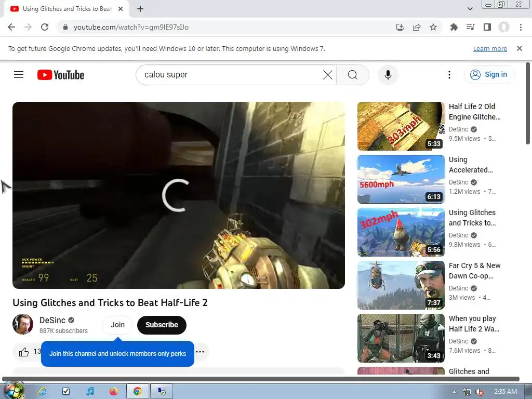532x399 pixels.
Task: Click the browser forward arrow
Action: pos(28,27)
